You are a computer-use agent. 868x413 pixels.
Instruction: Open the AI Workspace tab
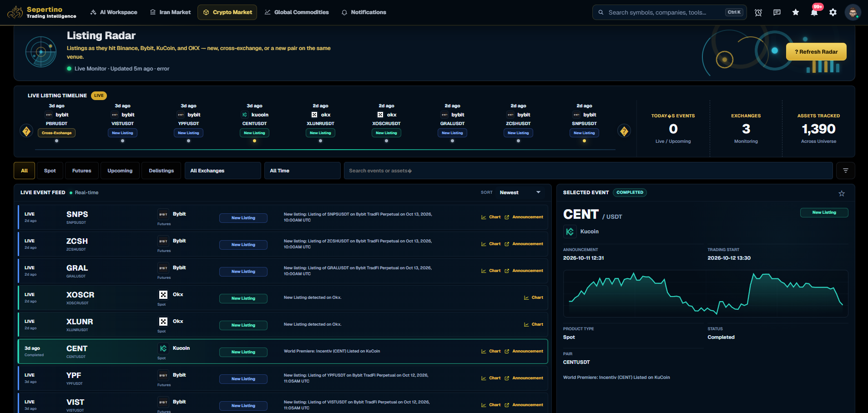tap(114, 12)
